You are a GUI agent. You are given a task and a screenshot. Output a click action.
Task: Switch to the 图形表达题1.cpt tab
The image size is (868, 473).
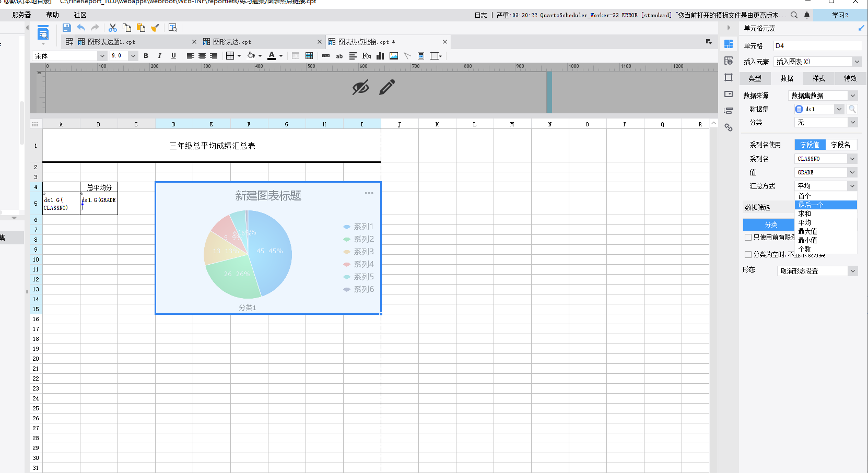click(131, 42)
